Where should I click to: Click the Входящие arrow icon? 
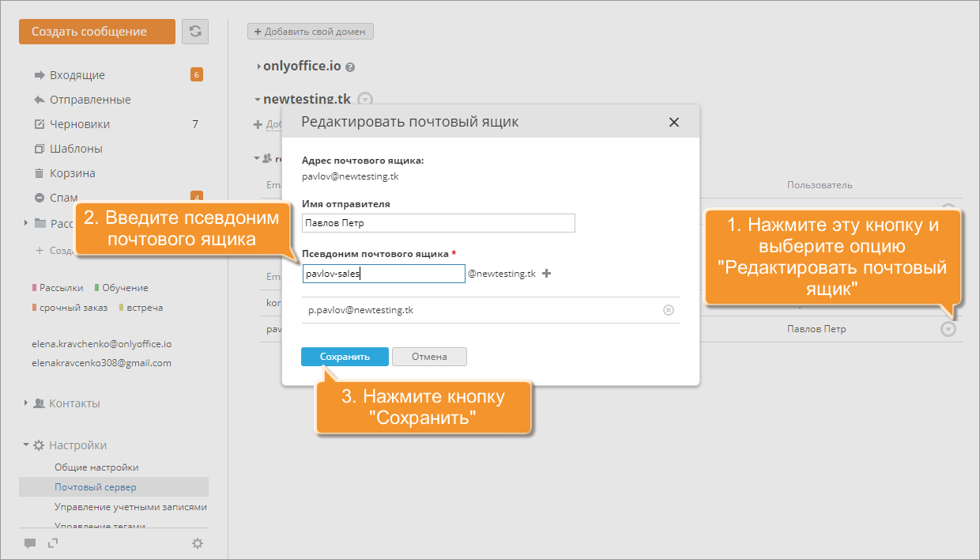click(x=40, y=75)
